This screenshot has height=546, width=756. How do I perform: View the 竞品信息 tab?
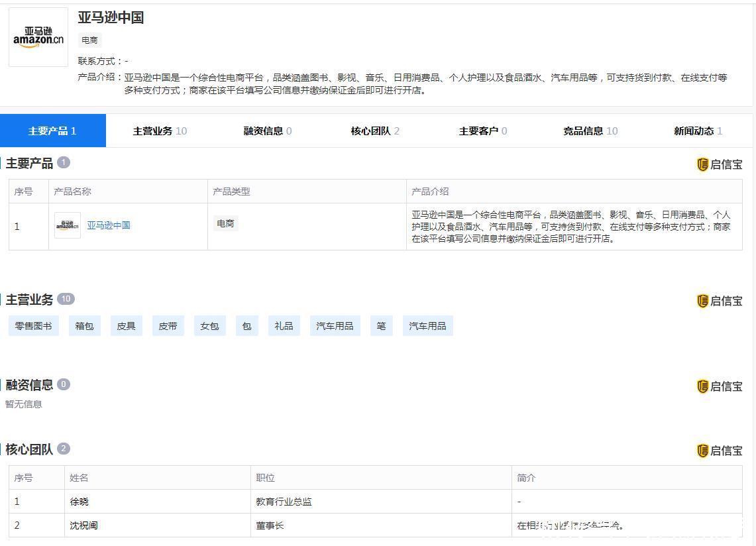point(590,131)
